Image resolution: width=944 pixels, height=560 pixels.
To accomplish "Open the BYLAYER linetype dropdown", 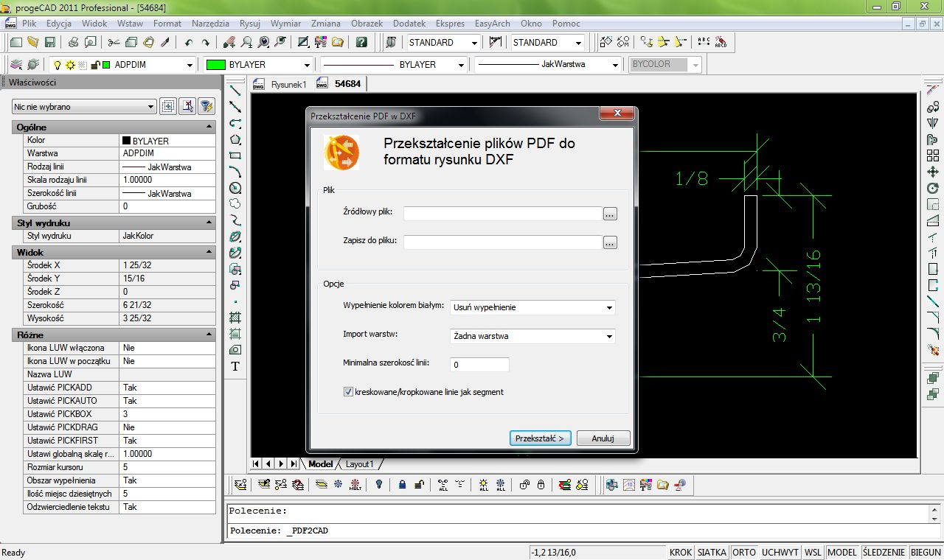I will click(461, 65).
